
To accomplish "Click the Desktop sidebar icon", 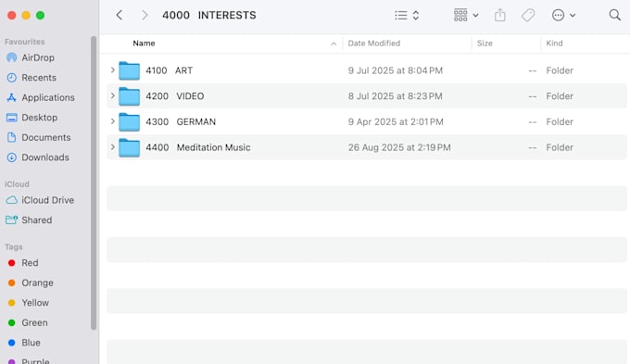I will click(12, 118).
